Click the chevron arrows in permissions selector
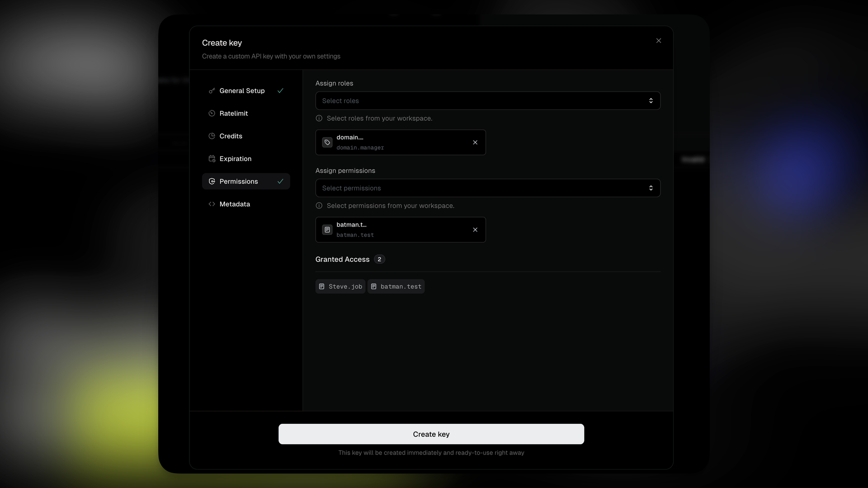 (x=651, y=188)
